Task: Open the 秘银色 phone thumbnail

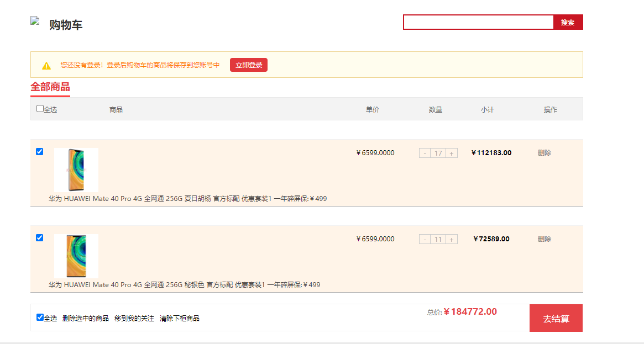Action: [x=76, y=256]
